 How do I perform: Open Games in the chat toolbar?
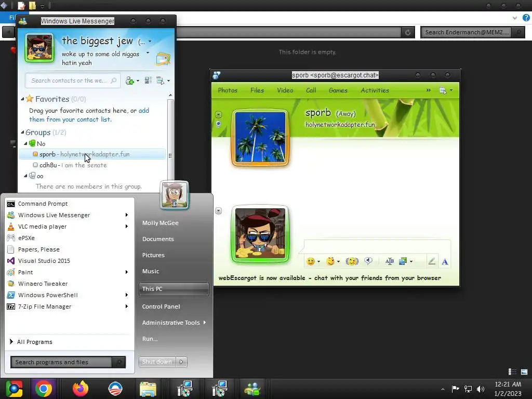click(338, 90)
